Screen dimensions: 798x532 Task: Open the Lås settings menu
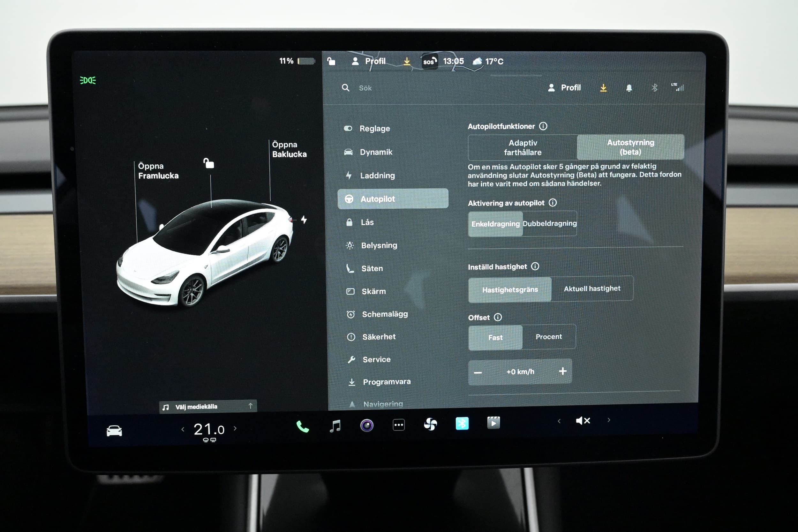[360, 222]
